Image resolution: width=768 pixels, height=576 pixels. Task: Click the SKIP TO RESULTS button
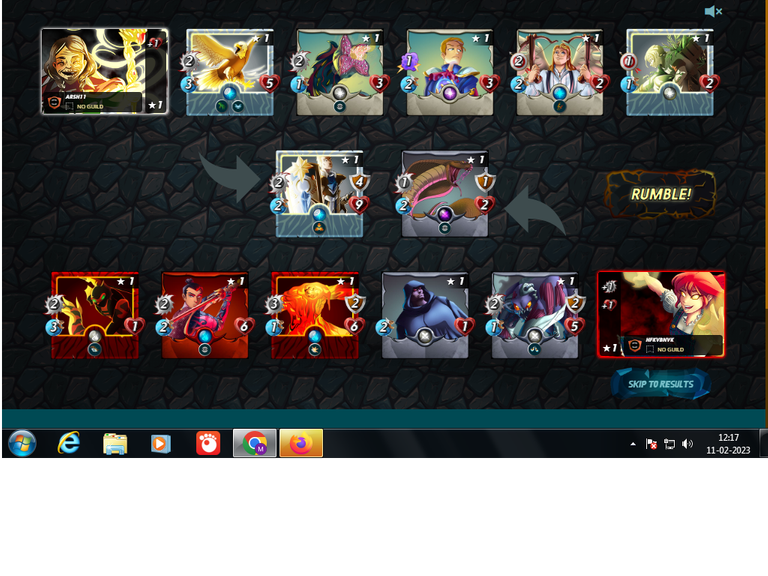point(661,384)
